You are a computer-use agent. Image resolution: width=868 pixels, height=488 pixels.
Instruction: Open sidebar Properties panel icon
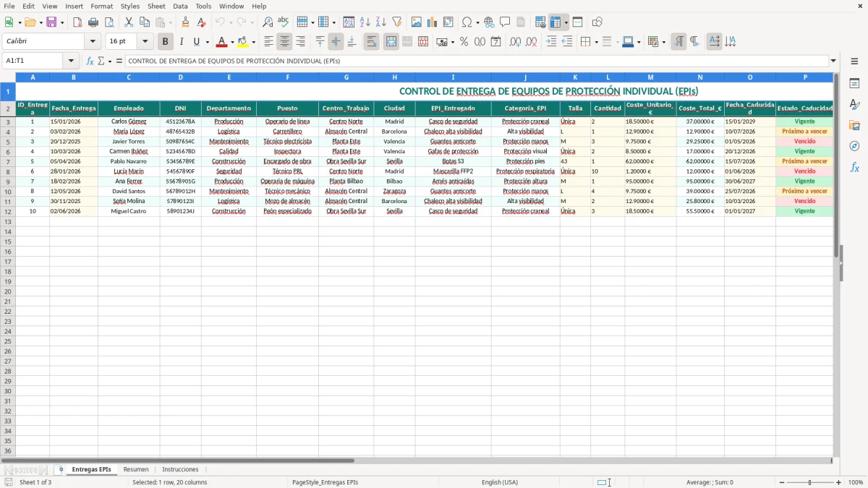pos(854,84)
